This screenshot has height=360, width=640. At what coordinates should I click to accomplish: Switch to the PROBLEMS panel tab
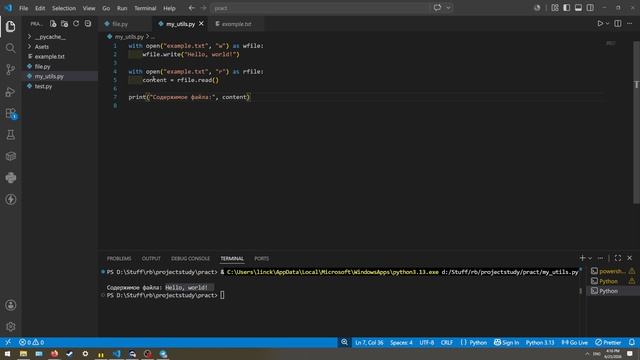click(x=119, y=258)
